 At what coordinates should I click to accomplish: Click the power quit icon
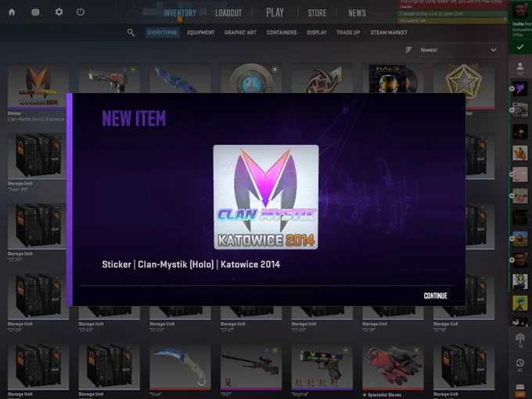(x=81, y=13)
